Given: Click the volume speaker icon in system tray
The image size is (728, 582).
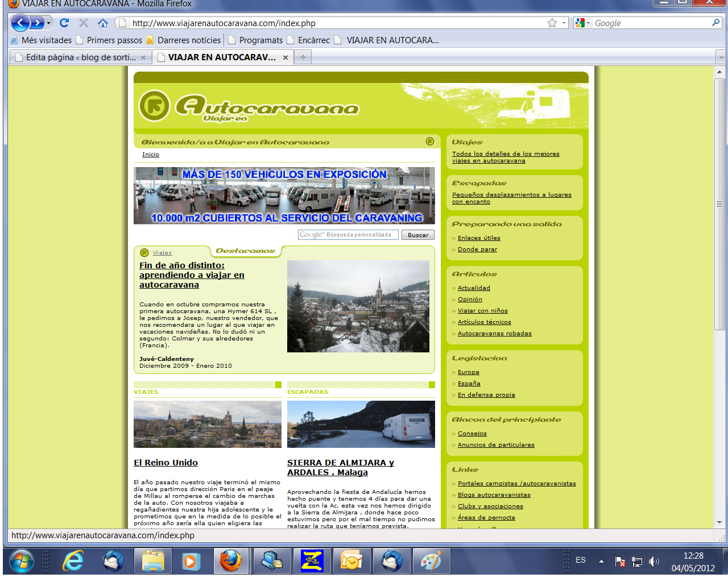Looking at the screenshot, I should click(x=654, y=562).
